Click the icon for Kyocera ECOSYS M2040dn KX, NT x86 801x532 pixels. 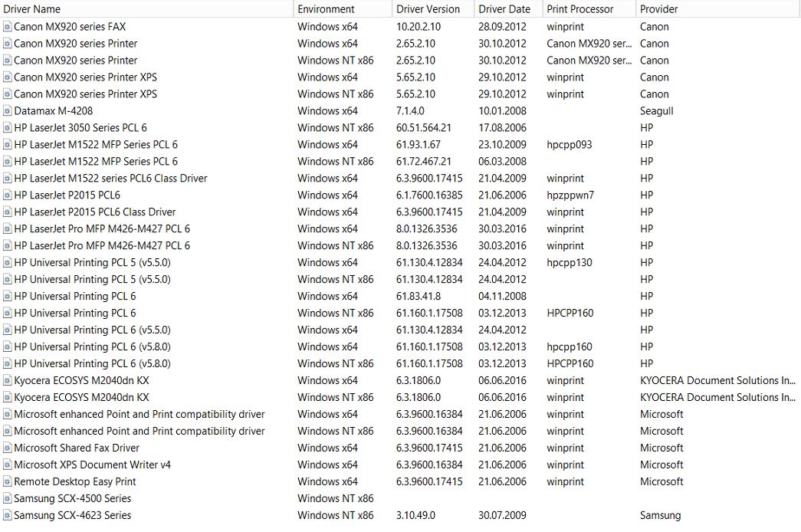(x=7, y=398)
